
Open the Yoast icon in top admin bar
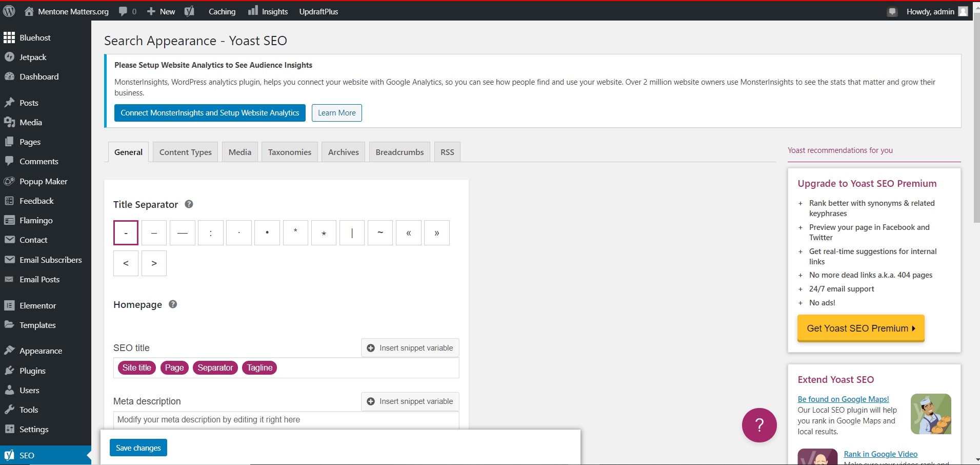189,11
